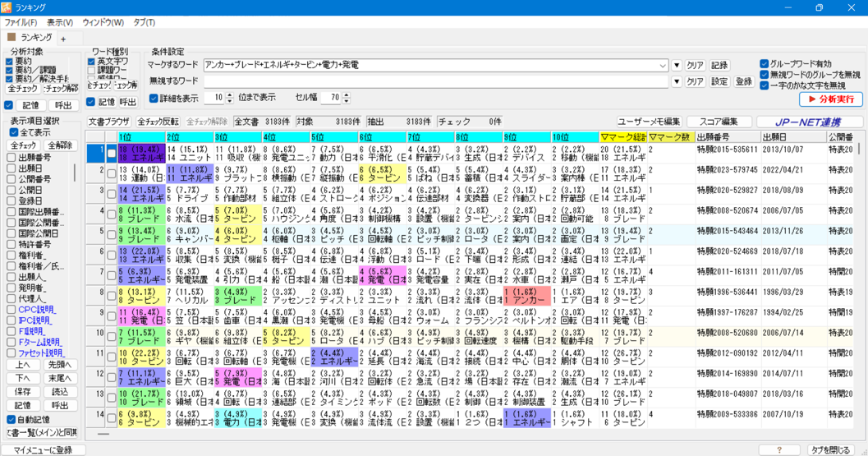Click 読込 button in left panel
Screen dimensions: 868x456
point(60,392)
